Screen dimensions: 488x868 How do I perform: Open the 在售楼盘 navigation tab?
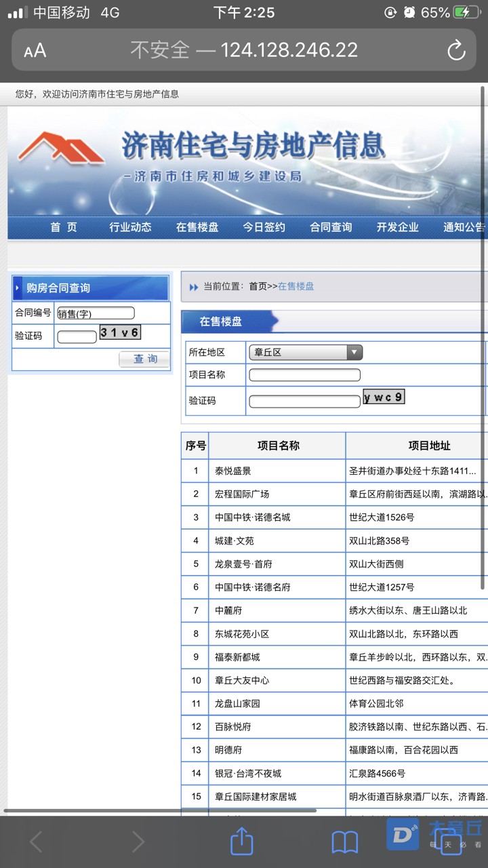pyautogui.click(x=197, y=227)
